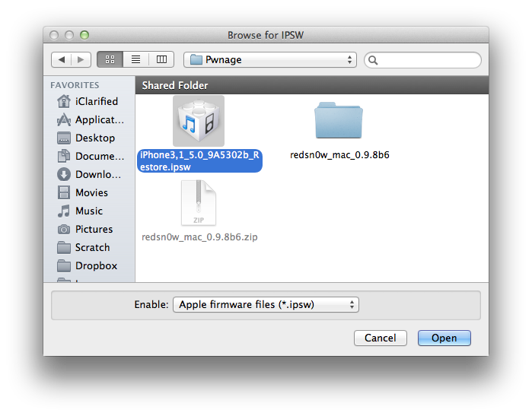This screenshot has width=532, height=416.
Task: Click the green zoom window button
Action: click(x=84, y=35)
